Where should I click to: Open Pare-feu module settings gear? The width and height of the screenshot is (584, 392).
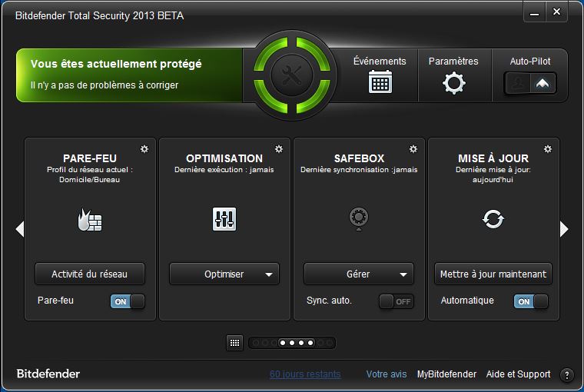[x=144, y=149]
